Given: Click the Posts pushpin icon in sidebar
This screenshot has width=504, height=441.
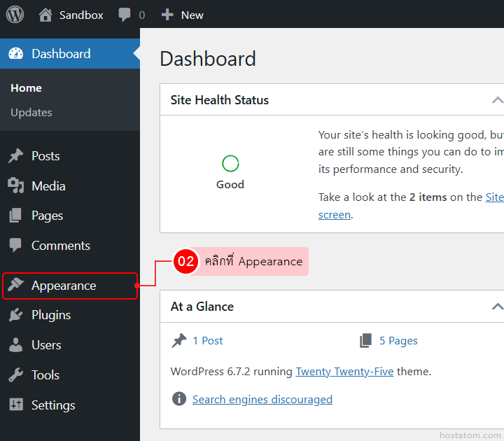Looking at the screenshot, I should coord(15,156).
